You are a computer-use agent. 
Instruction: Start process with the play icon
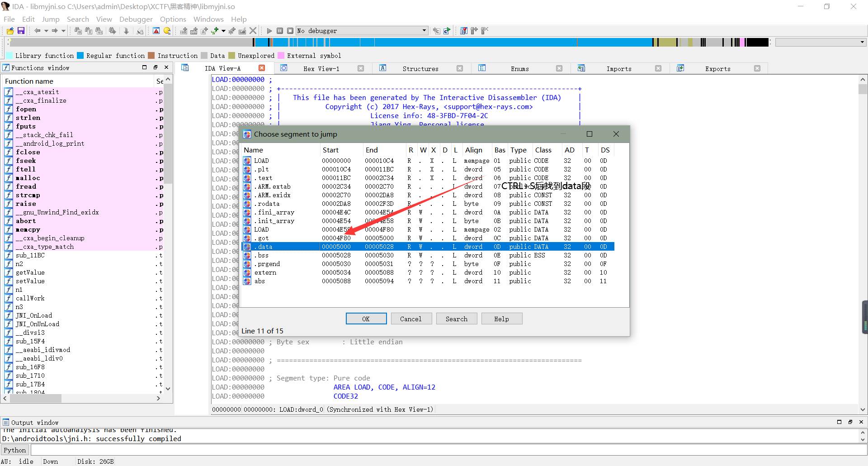269,31
